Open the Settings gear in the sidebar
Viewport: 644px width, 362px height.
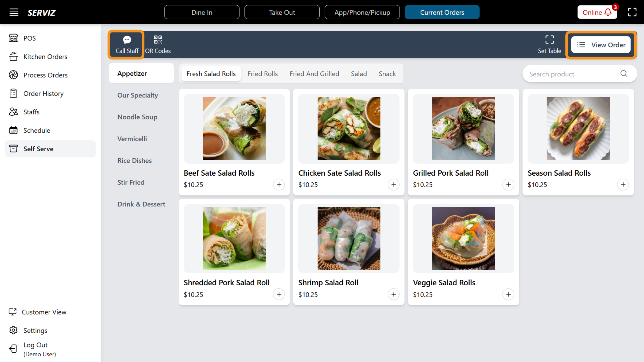click(x=13, y=330)
